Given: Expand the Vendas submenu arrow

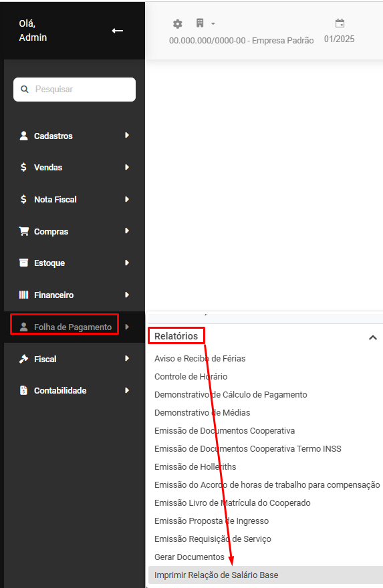Looking at the screenshot, I should (127, 167).
